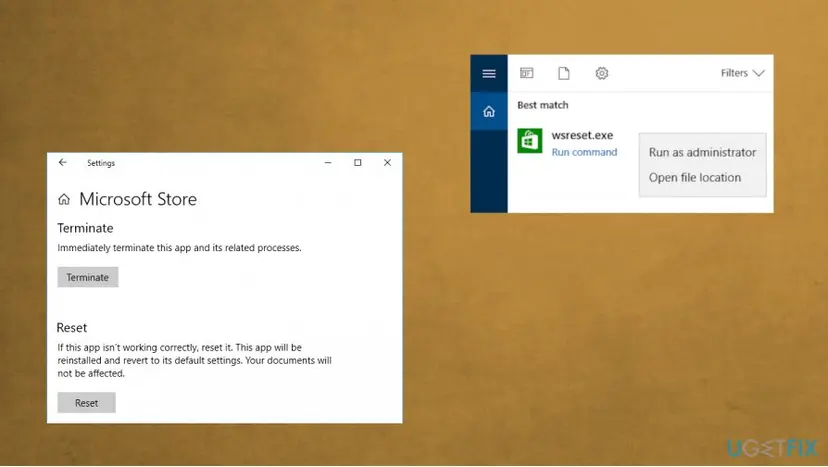The height and width of the screenshot is (467, 828).
Task: Filter search results by Apps icon
Action: [526, 73]
